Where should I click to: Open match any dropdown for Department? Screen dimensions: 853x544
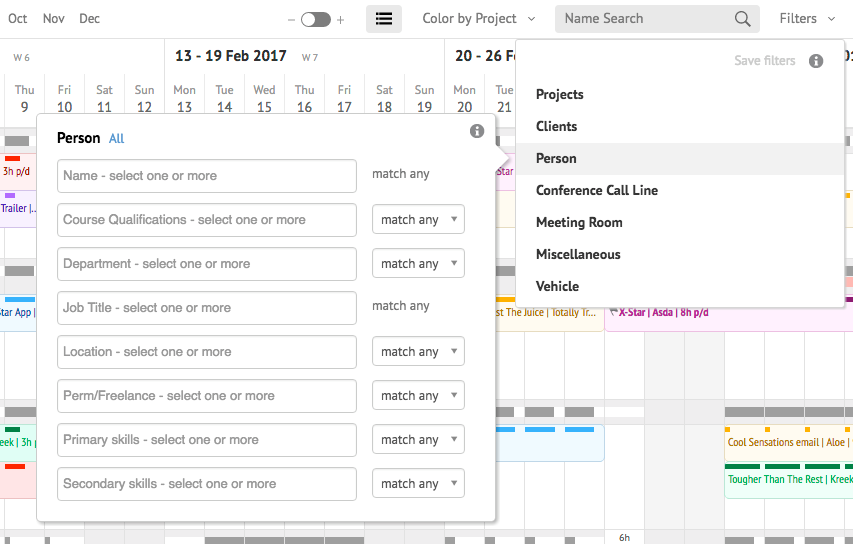click(x=418, y=264)
